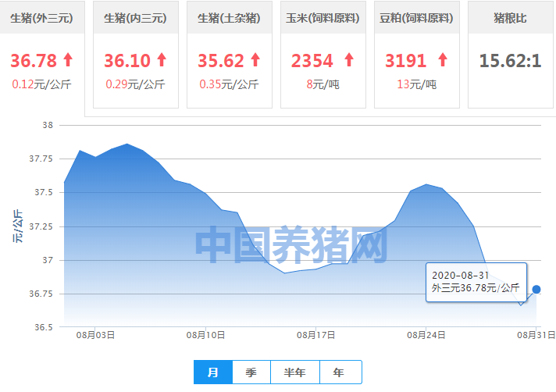This screenshot has width=556, height=392.
Task: Click the 37.25 y-axis label
Action: 41,226
